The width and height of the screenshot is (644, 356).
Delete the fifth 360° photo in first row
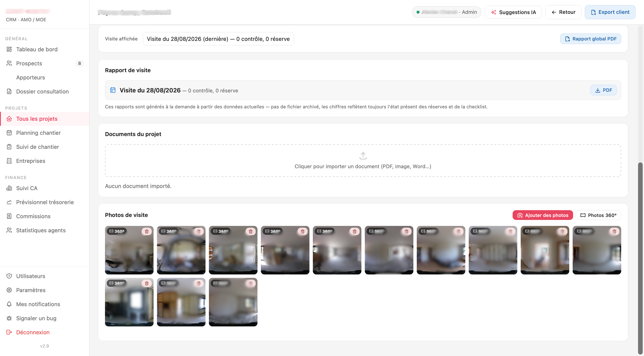355,231
